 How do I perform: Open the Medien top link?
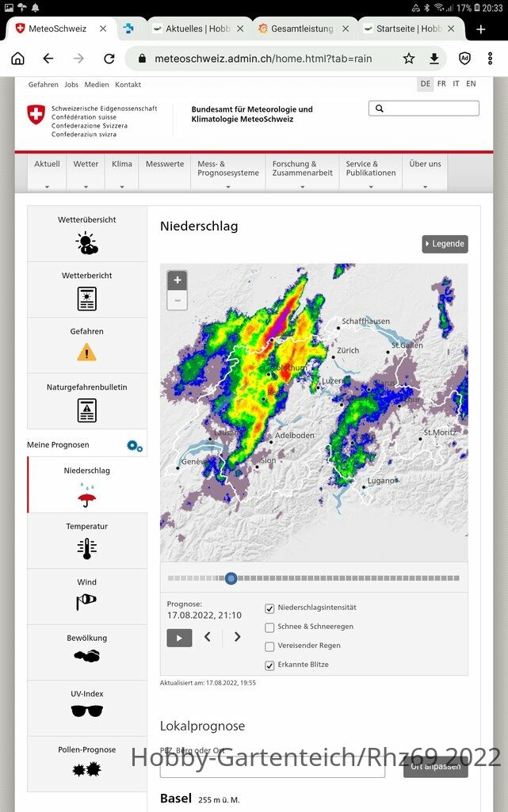(x=97, y=85)
